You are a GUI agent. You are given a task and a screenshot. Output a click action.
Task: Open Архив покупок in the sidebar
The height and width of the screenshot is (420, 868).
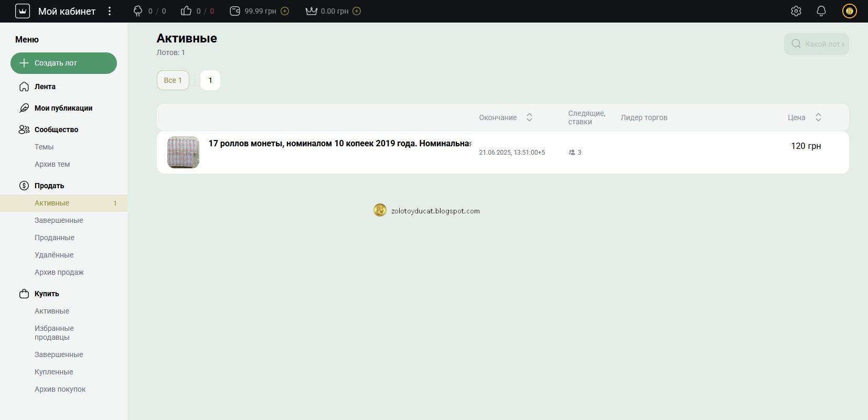[60, 389]
